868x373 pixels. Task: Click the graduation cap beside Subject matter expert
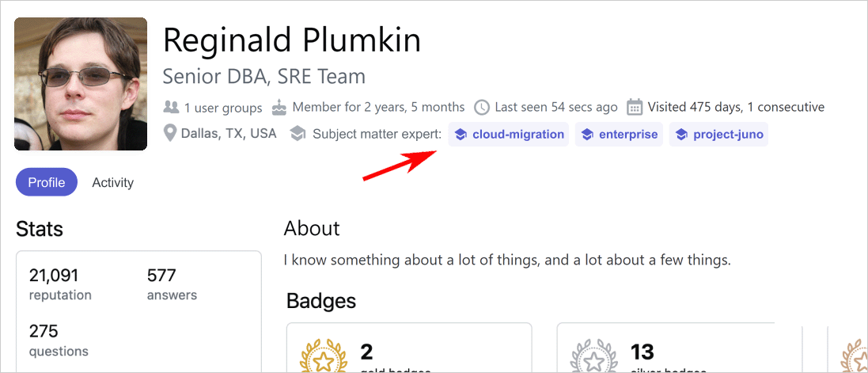[298, 134]
